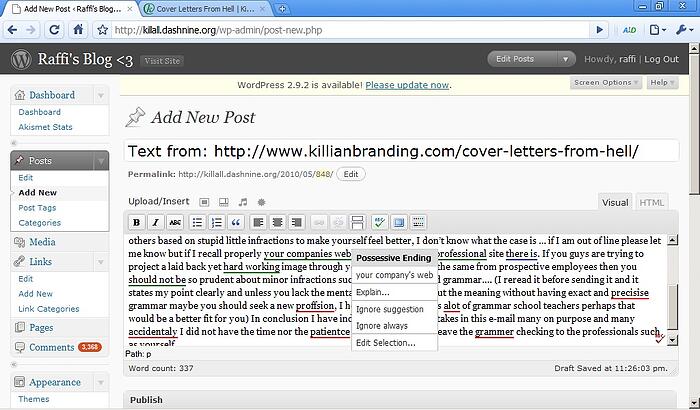Viewport: 700px width, 410px height.
Task: Open the browser wrench settings menu
Action: (x=683, y=30)
